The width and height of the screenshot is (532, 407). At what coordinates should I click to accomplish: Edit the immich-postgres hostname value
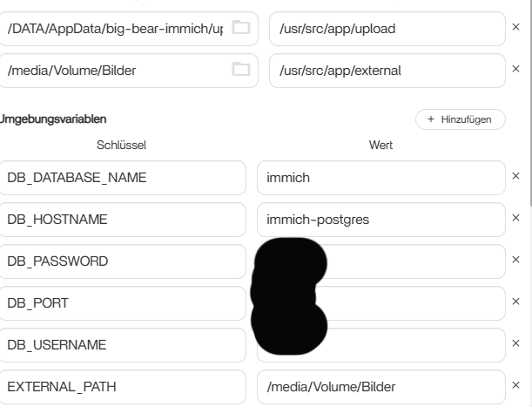380,220
